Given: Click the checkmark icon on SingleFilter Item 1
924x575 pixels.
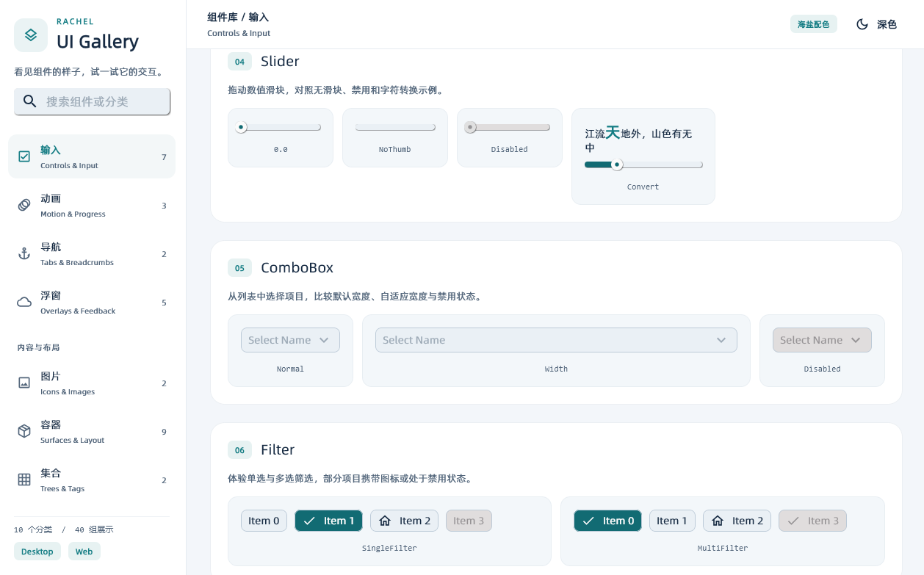Looking at the screenshot, I should click(309, 521).
